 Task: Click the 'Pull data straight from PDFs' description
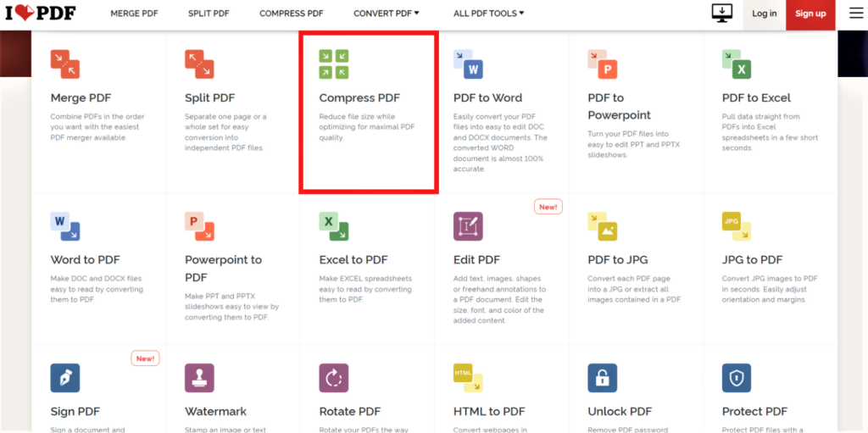click(x=770, y=132)
